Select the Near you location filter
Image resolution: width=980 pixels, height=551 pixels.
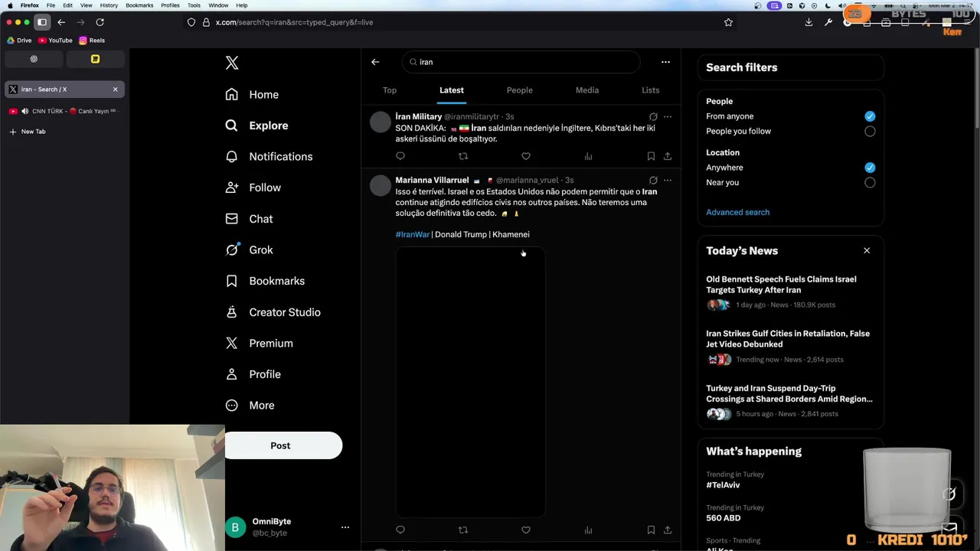(x=870, y=182)
